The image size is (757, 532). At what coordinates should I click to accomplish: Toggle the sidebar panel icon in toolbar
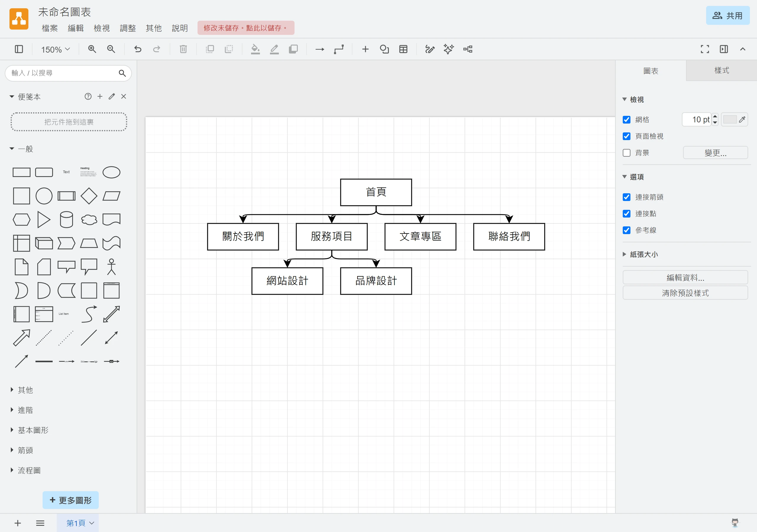click(19, 49)
